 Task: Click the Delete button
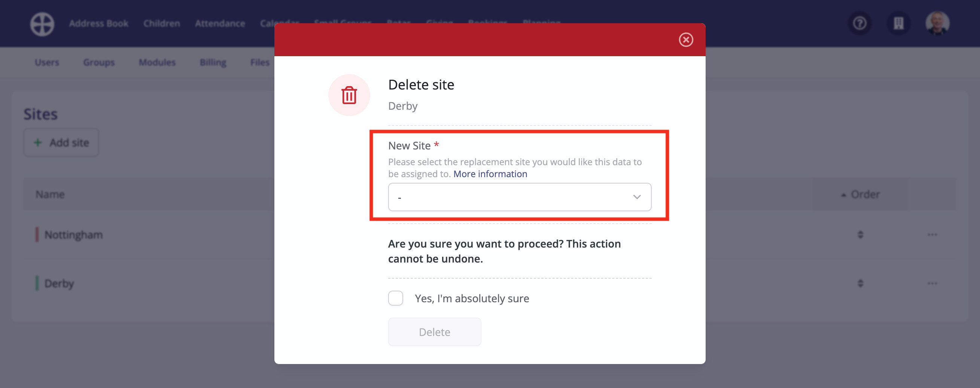435,332
